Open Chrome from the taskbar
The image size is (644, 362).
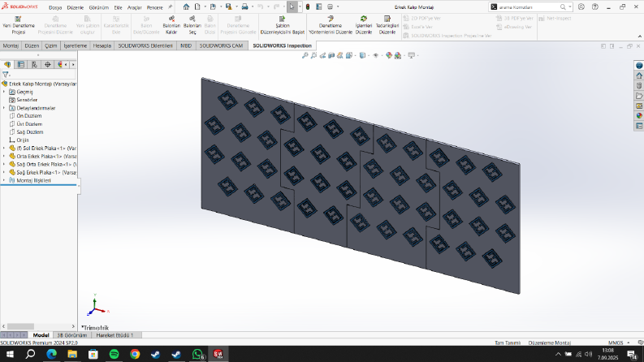pos(135,354)
